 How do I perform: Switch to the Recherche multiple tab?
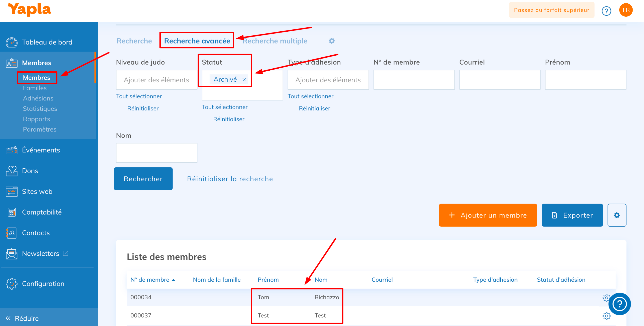coord(275,41)
